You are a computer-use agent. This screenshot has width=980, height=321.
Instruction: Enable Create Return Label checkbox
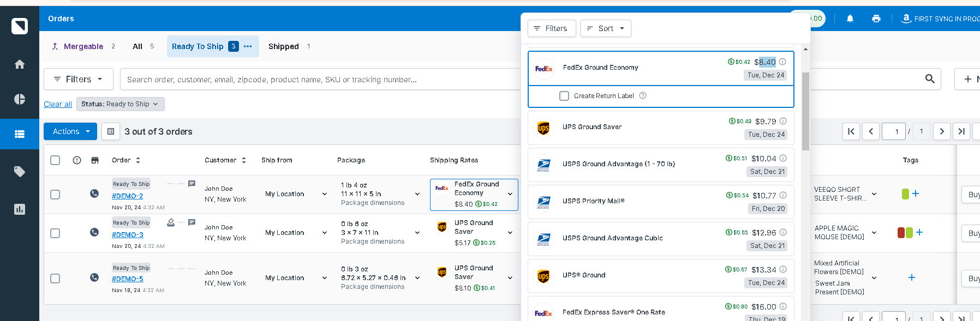[x=564, y=96]
